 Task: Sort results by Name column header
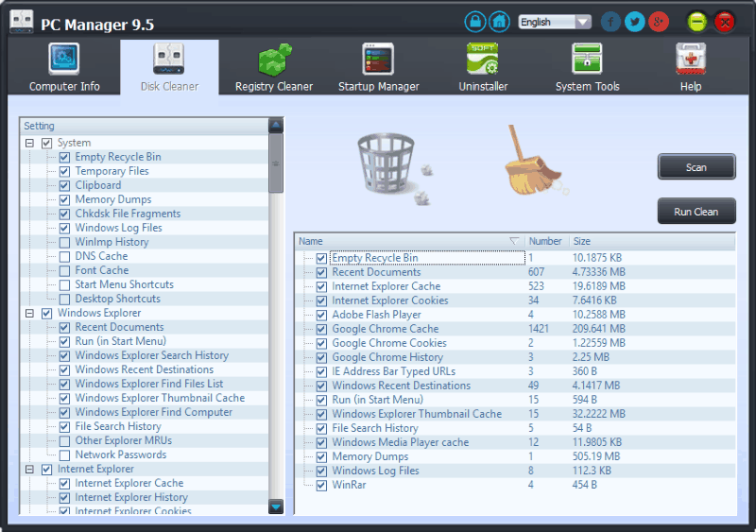point(409,241)
